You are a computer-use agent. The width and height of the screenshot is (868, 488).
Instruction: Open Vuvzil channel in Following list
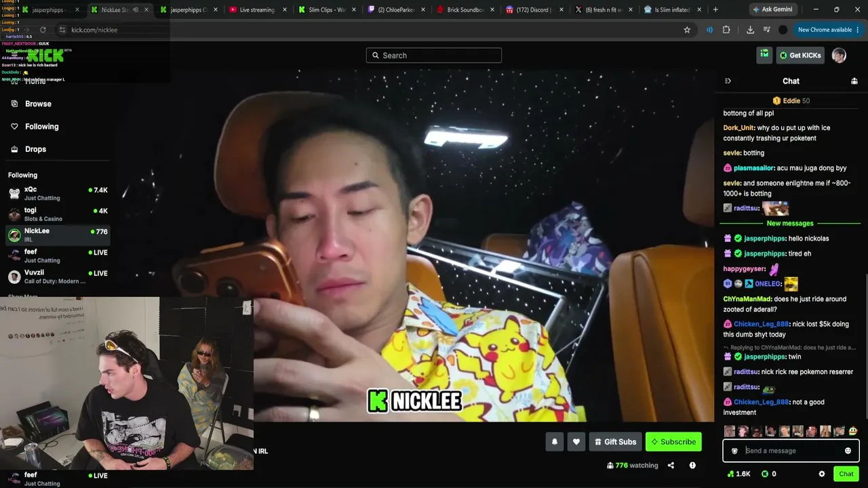(x=57, y=277)
